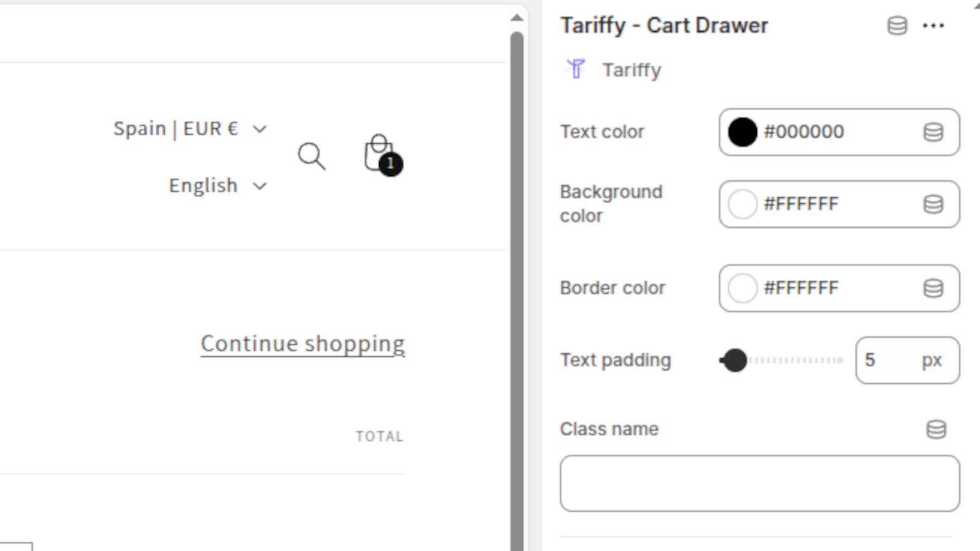The image size is (980, 551).
Task: Connect dynamic source for Background color
Action: [933, 204]
